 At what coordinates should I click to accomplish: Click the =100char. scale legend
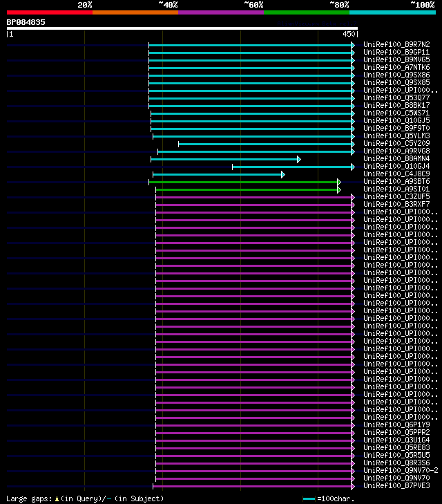click(x=329, y=498)
